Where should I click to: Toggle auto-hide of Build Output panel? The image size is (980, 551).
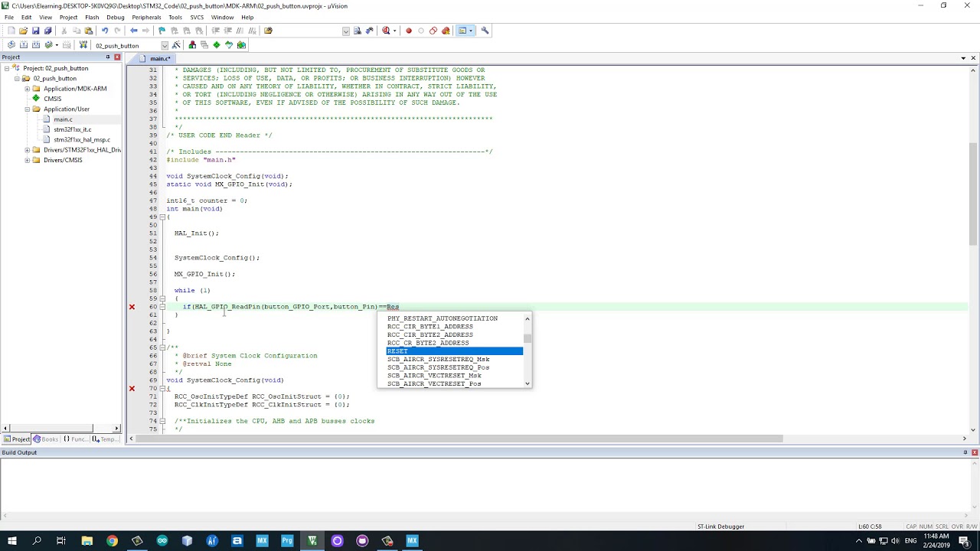pyautogui.click(x=965, y=452)
